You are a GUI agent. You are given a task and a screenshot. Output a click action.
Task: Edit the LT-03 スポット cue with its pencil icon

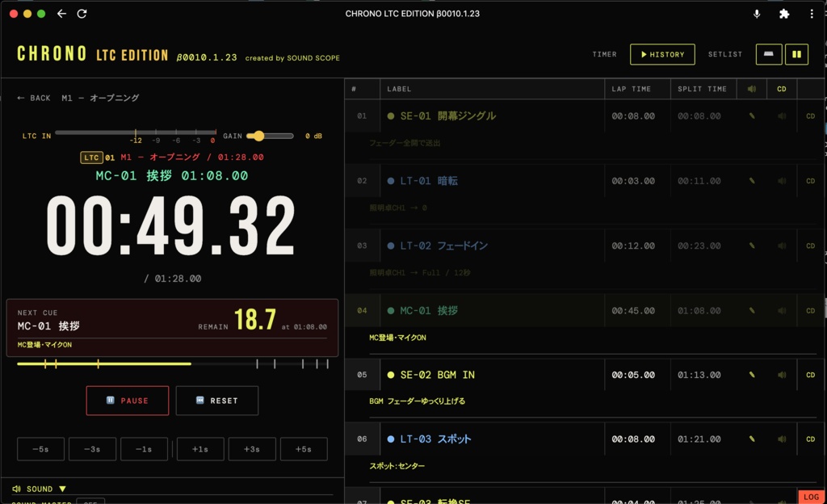tap(752, 439)
